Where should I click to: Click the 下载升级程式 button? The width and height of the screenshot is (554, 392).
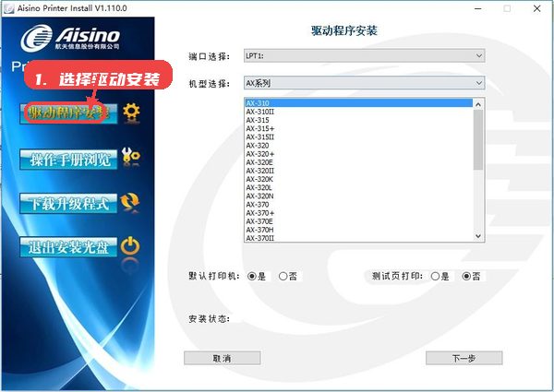point(68,203)
